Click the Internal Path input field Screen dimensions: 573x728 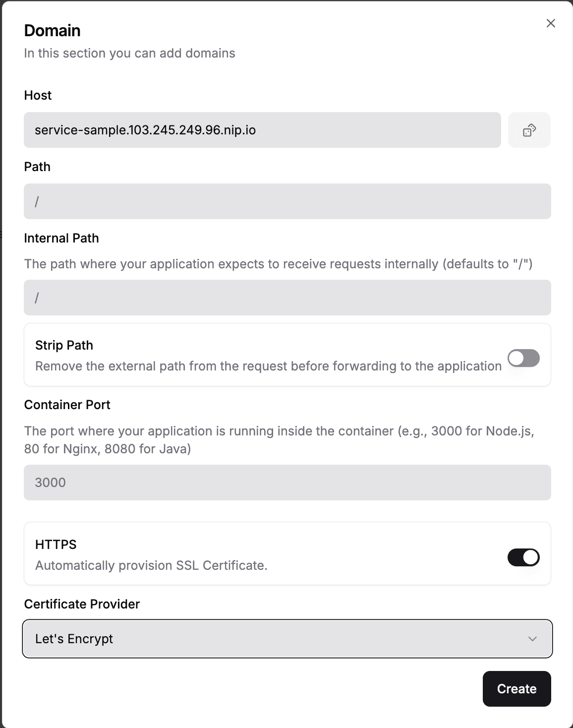287,298
